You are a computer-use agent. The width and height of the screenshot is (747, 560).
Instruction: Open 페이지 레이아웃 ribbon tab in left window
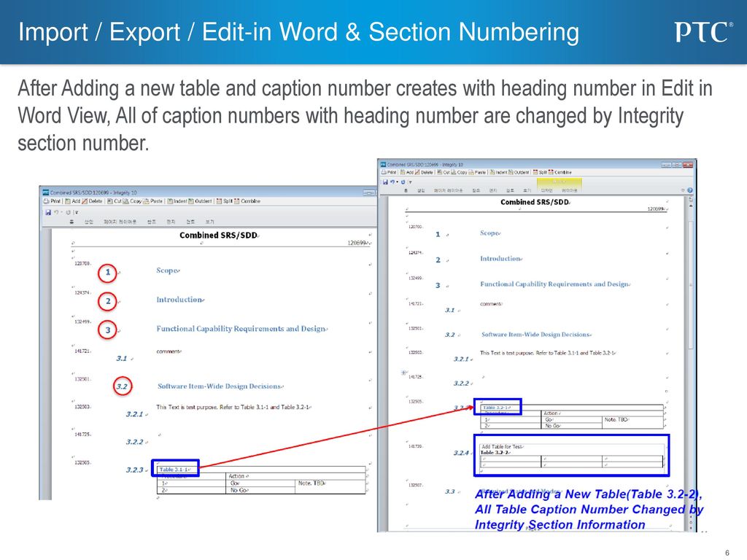(120, 222)
